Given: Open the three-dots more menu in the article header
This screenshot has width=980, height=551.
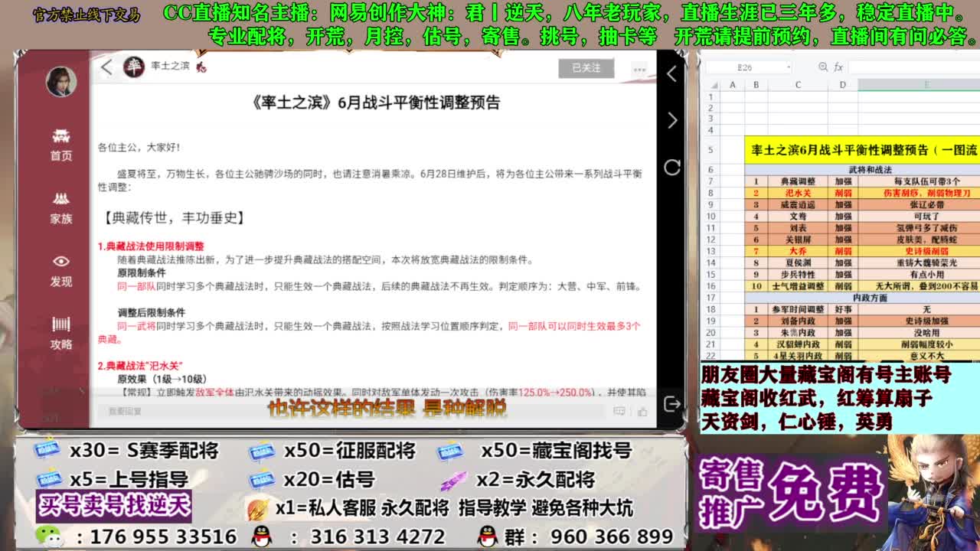Looking at the screenshot, I should click(x=639, y=69).
